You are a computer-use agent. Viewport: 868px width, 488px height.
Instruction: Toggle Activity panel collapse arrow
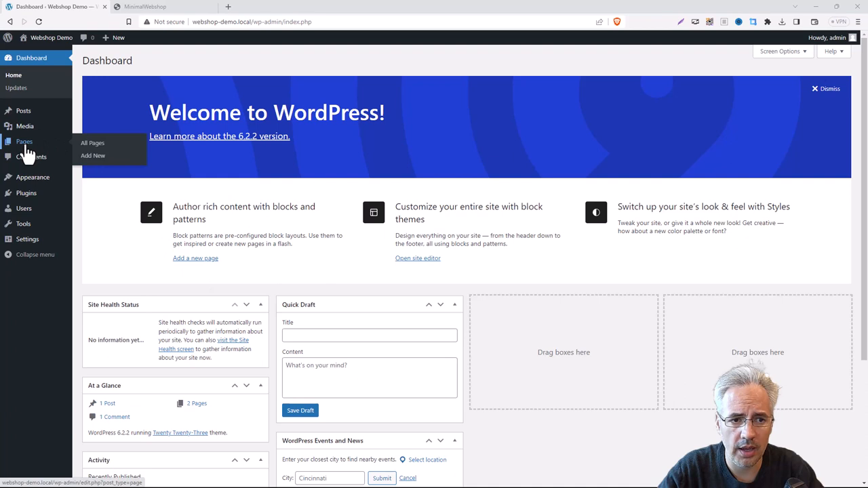[260, 460]
